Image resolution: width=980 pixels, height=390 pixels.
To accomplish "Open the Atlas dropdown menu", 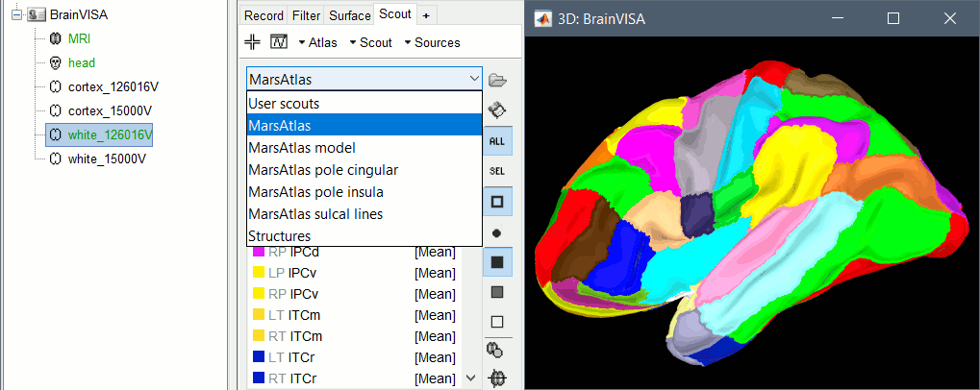I will pyautogui.click(x=316, y=42).
